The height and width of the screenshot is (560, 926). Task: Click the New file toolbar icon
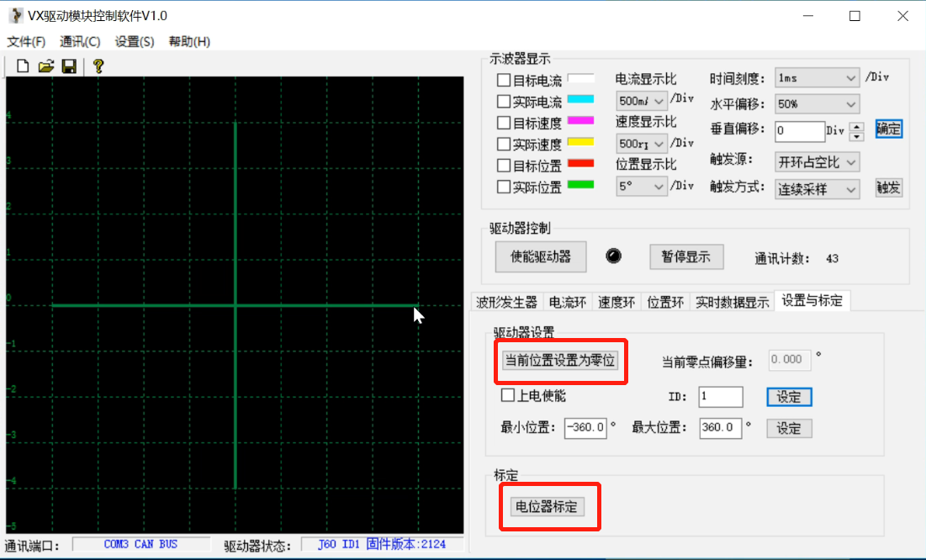[23, 66]
